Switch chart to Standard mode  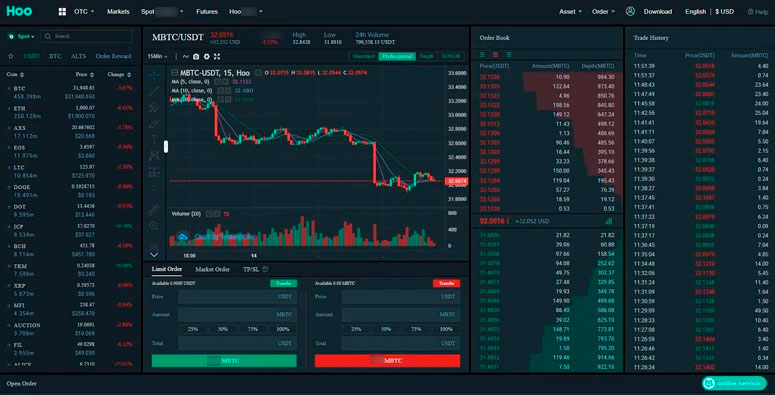tap(363, 56)
